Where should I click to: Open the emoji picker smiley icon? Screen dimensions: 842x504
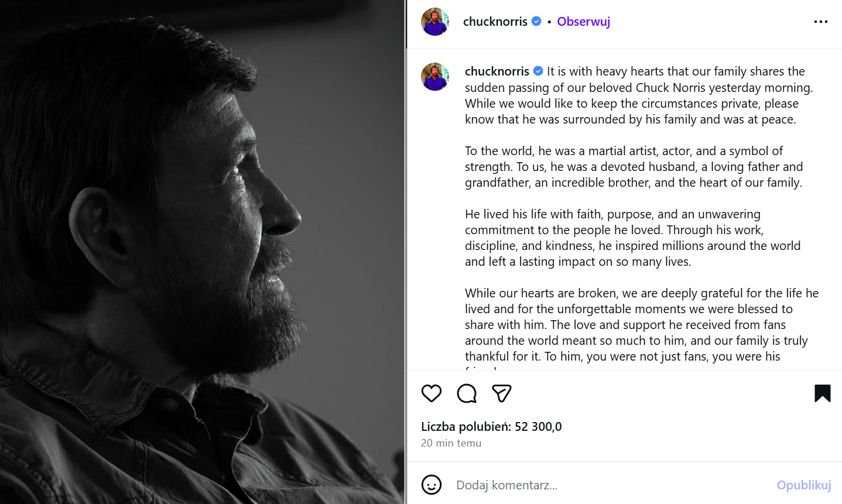(432, 485)
